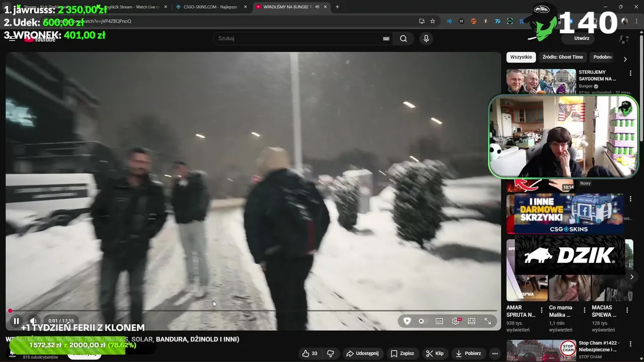Click blue sound-wave extension icon
Viewport: 644px width, 362px height.
449,21
